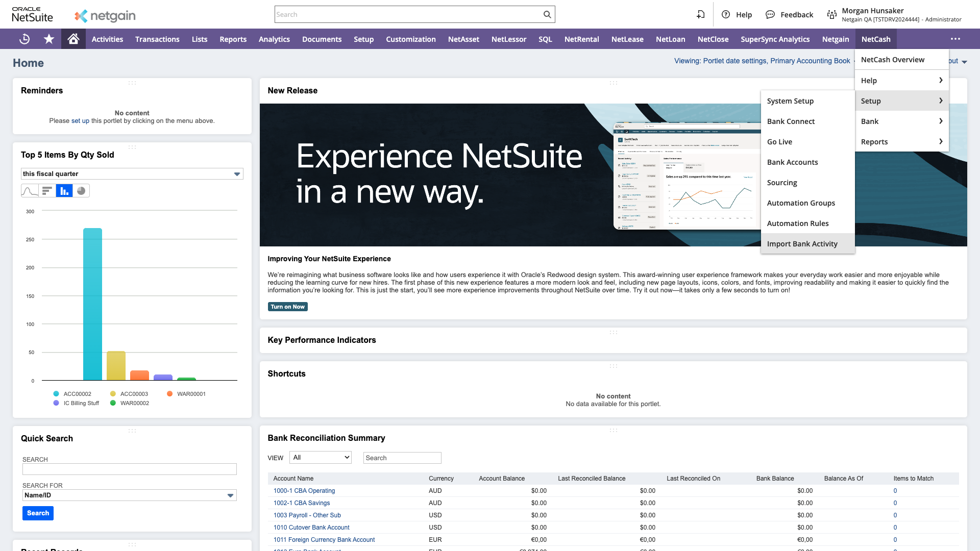
Task: Toggle ACC00003 legend series
Action: point(129,394)
